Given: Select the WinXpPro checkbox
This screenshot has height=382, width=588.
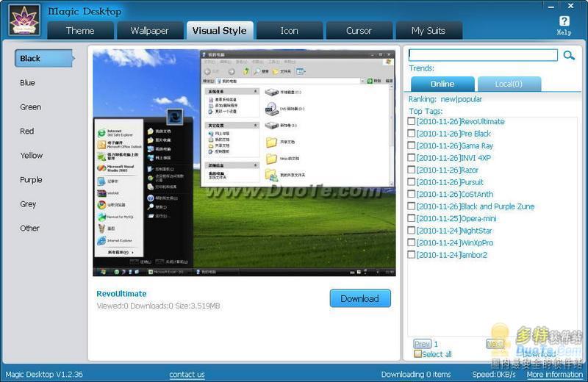Looking at the screenshot, I should (412, 242).
